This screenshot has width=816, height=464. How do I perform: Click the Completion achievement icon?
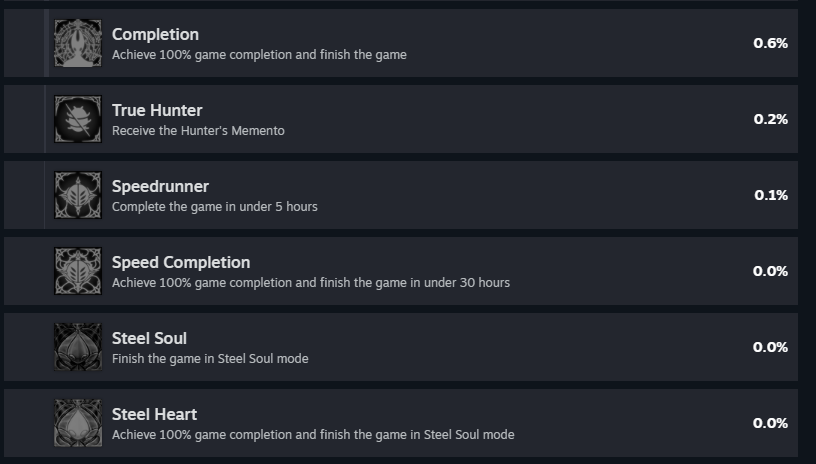coord(78,43)
